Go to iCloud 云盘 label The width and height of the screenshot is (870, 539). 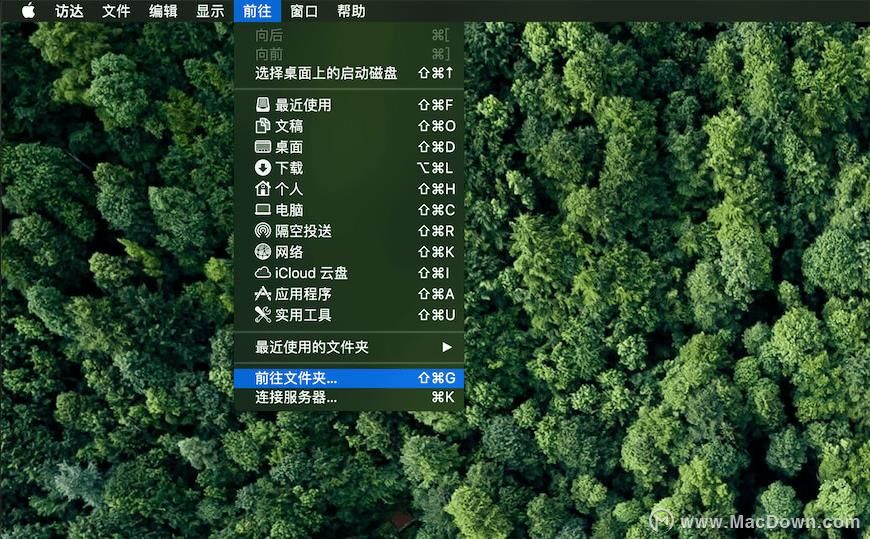(311, 273)
